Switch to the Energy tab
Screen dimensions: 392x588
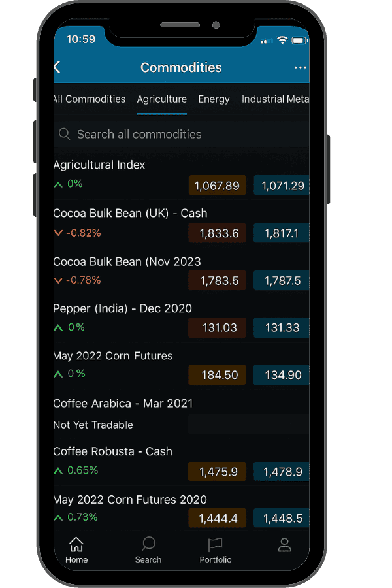(x=214, y=99)
